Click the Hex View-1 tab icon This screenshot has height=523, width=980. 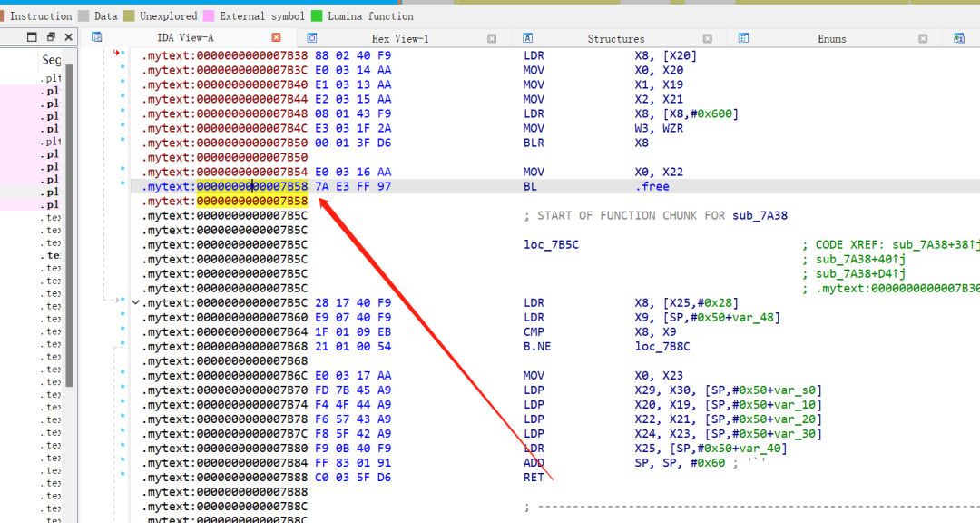312,38
